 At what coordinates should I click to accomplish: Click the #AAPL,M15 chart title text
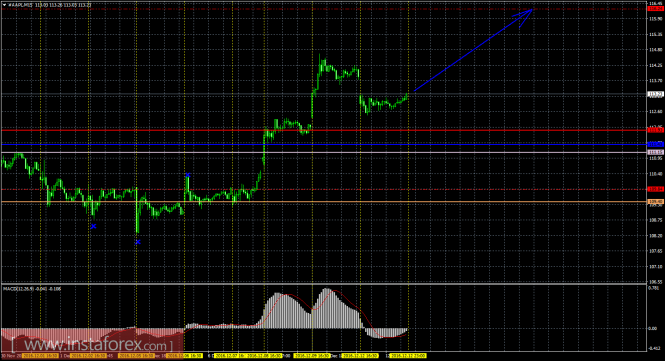tap(20, 5)
